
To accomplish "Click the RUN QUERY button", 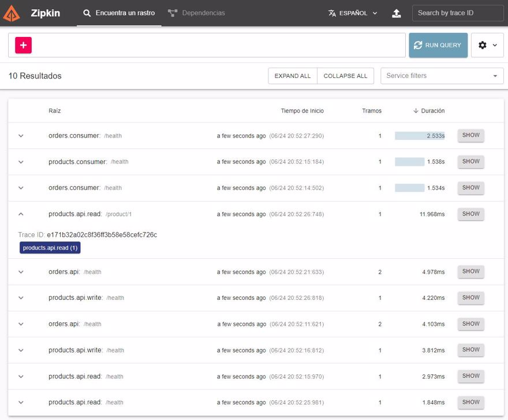I will coord(438,45).
